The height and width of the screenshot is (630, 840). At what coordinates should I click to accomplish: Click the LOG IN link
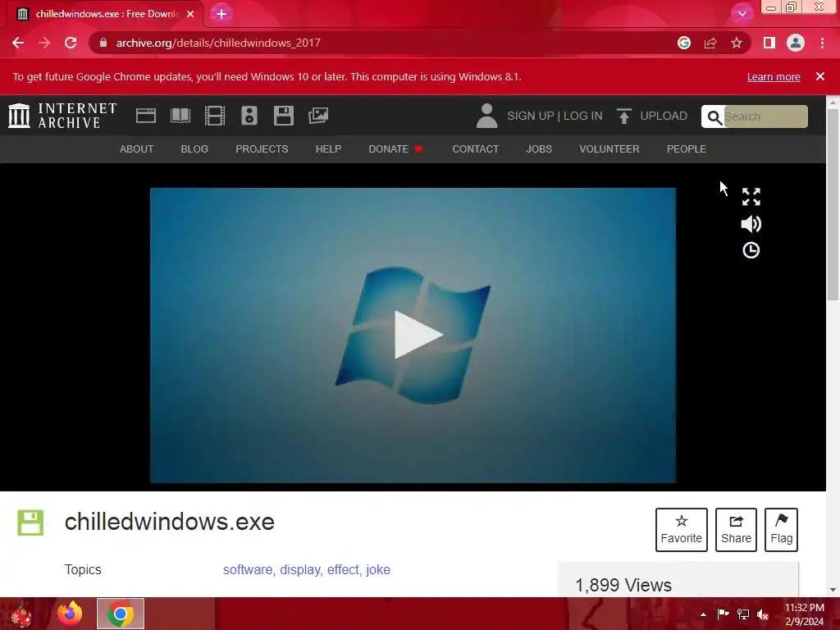[583, 116]
